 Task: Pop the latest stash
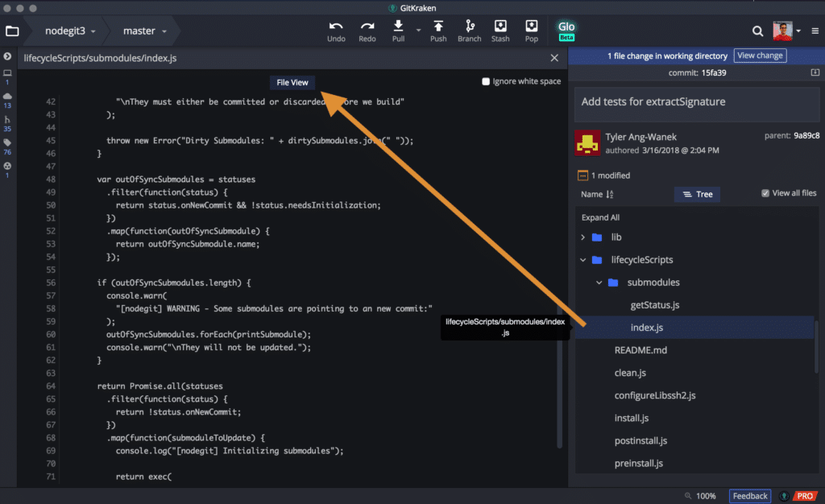tap(532, 31)
